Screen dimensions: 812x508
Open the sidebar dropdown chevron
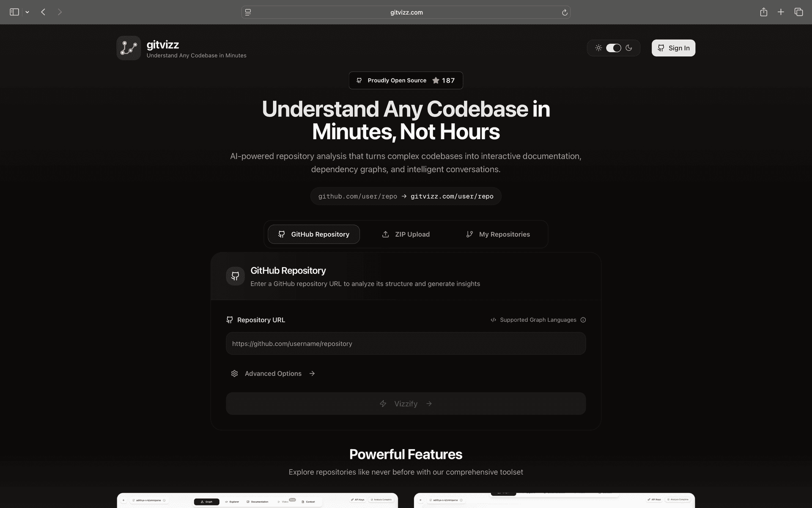pyautogui.click(x=27, y=12)
